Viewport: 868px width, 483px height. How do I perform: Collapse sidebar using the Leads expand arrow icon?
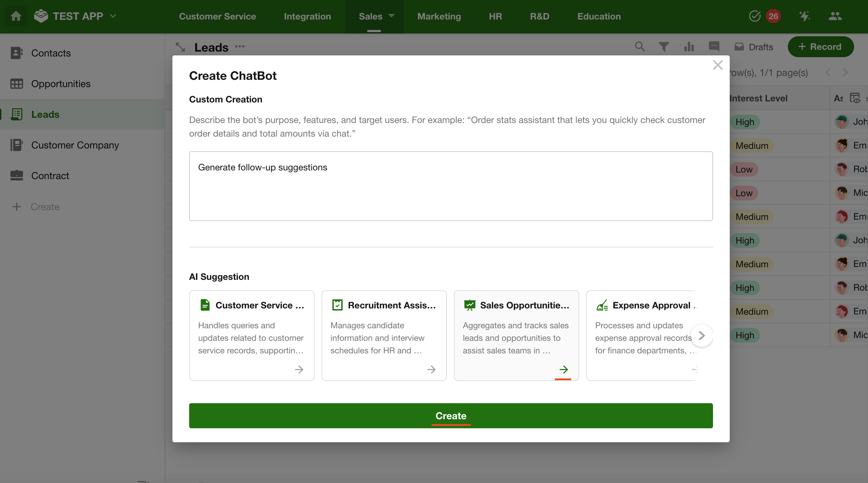point(180,47)
